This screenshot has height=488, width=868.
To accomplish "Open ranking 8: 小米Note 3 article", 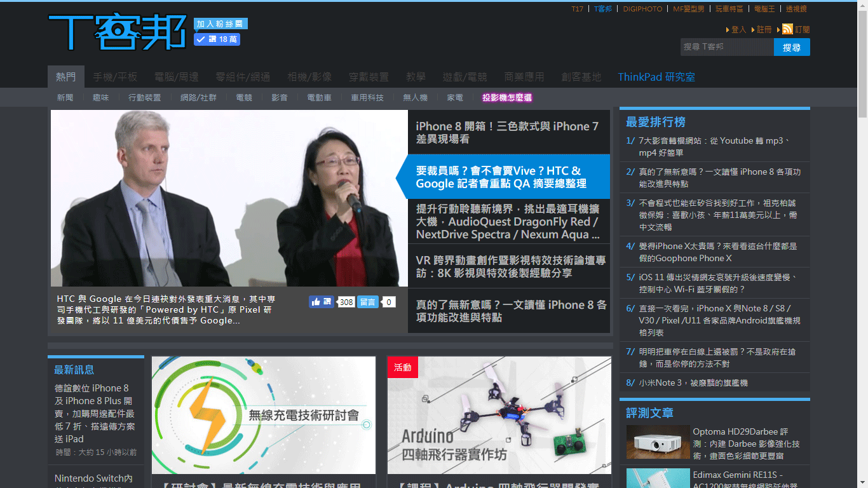I will 693,383.
